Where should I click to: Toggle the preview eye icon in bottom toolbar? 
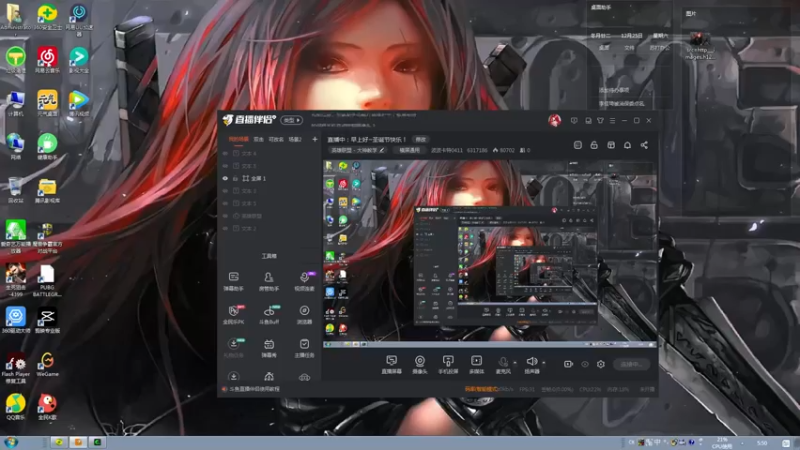pos(585,364)
